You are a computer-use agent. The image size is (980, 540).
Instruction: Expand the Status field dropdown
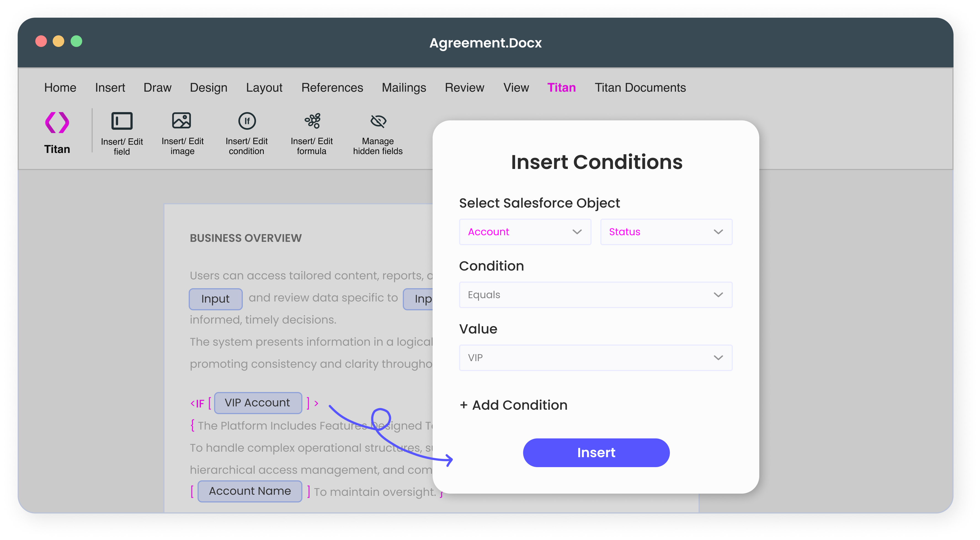[x=666, y=232]
